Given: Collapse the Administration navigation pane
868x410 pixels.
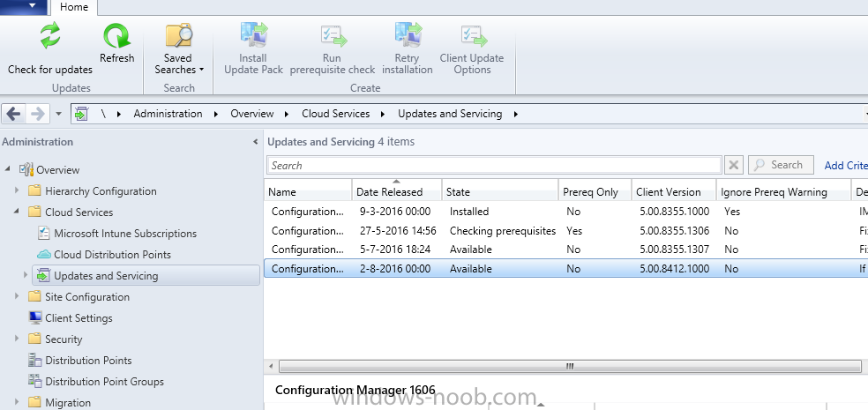Looking at the screenshot, I should point(255,142).
